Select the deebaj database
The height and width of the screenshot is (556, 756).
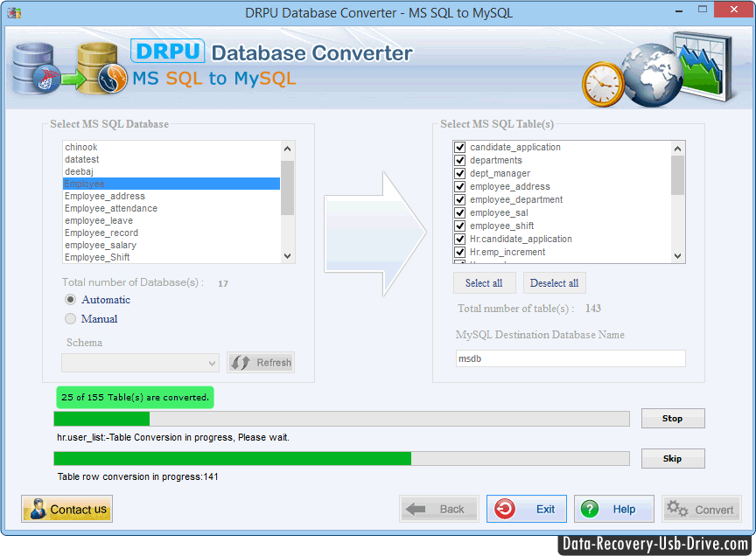coord(171,171)
